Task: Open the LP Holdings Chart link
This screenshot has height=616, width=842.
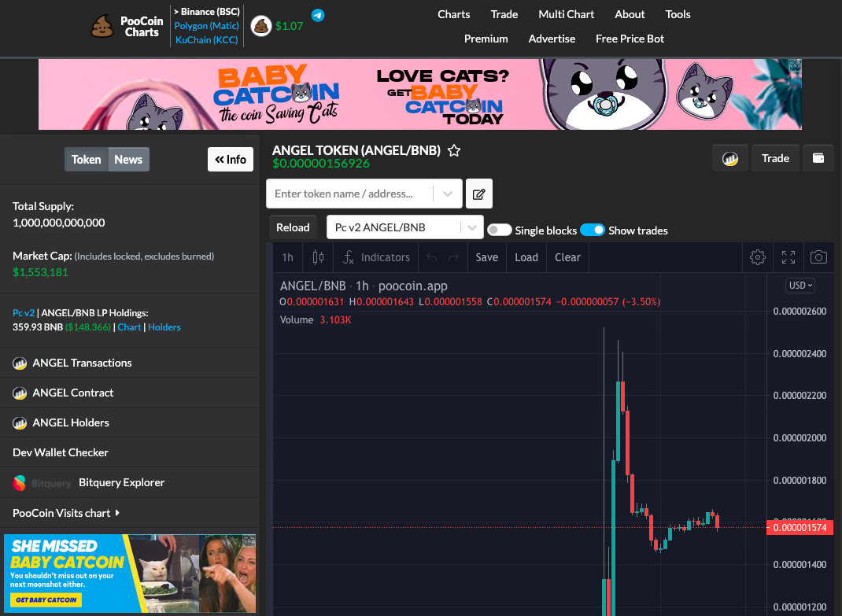Action: [129, 327]
